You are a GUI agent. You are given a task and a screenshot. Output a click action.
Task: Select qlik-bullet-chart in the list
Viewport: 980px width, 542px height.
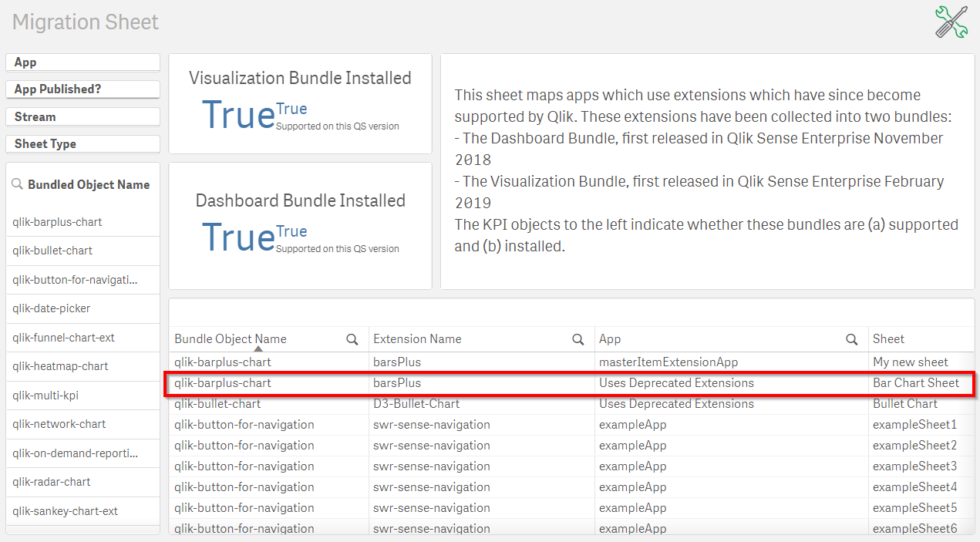point(52,251)
